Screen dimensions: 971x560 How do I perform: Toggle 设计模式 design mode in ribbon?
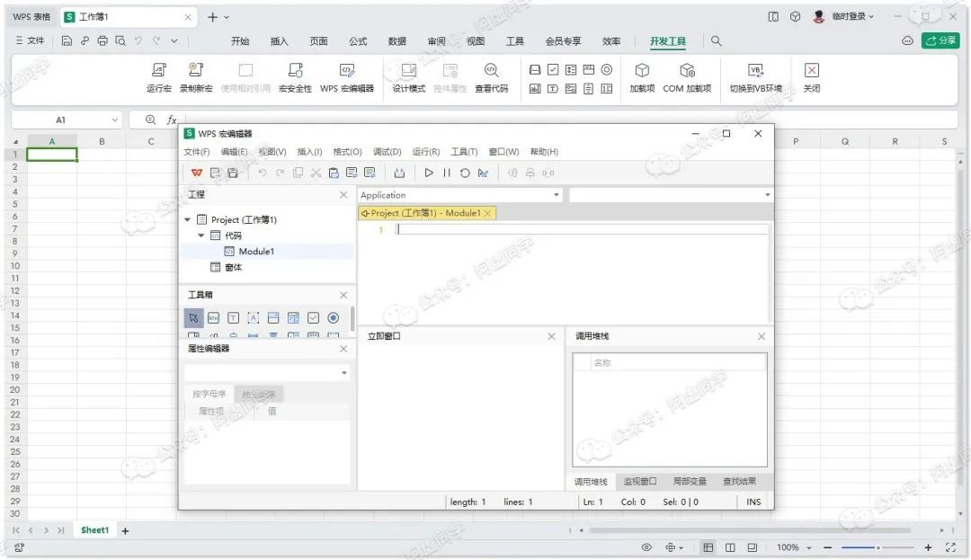pos(409,71)
